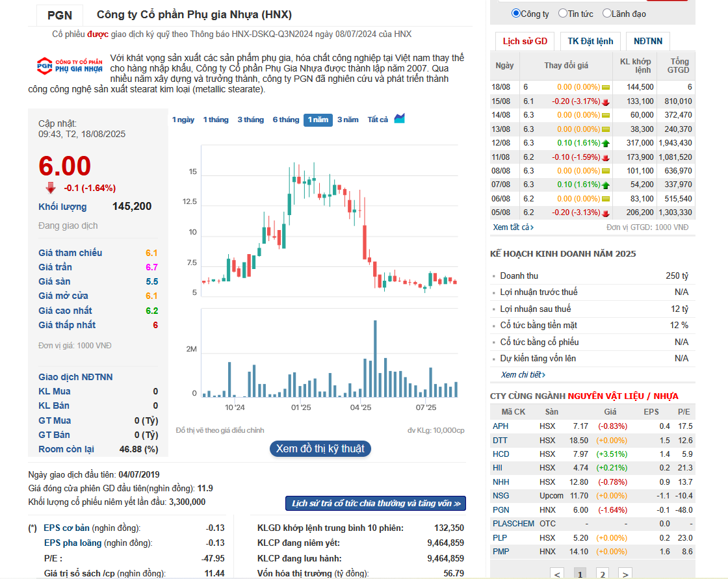728x579 pixels.
Task: Click the yellow unchanged icon in the 13/08 row
Action: click(x=605, y=129)
